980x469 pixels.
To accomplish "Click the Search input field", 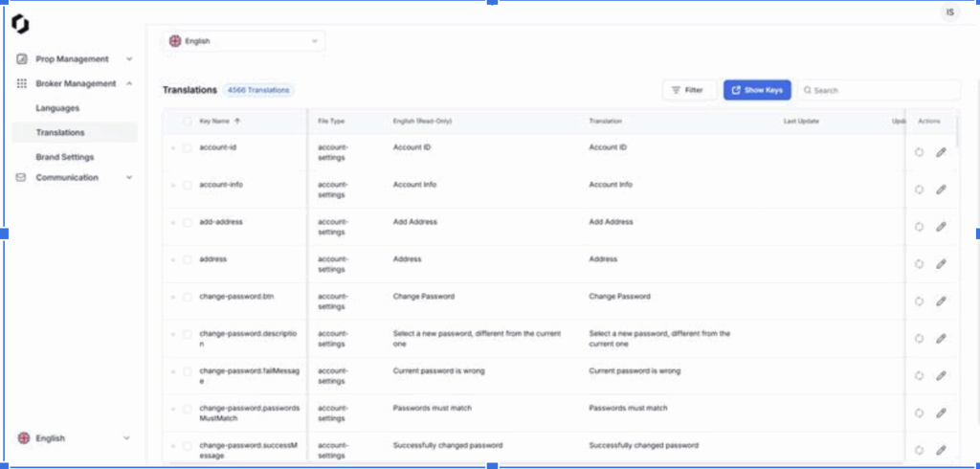I will (x=880, y=90).
